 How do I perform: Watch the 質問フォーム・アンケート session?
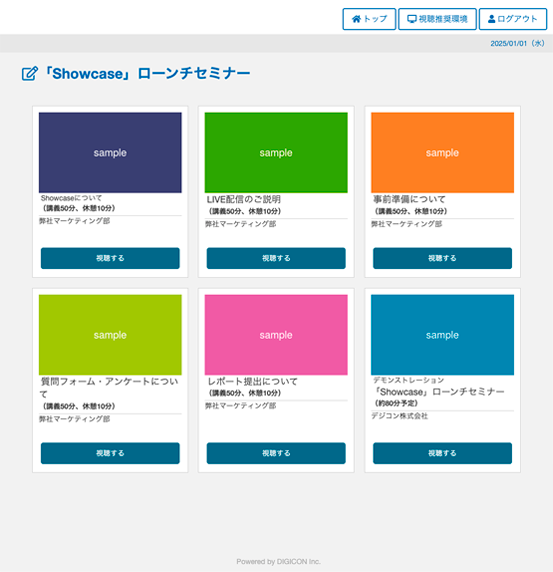click(x=110, y=453)
